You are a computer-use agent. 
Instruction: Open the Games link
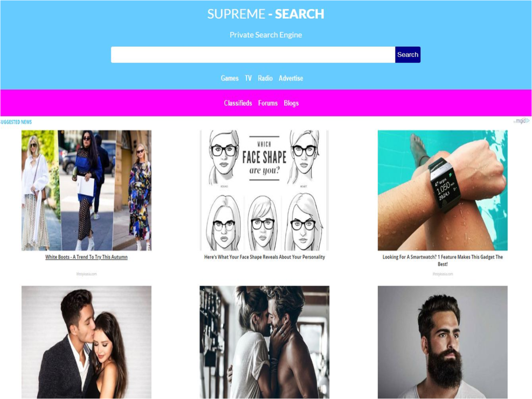pyautogui.click(x=230, y=78)
